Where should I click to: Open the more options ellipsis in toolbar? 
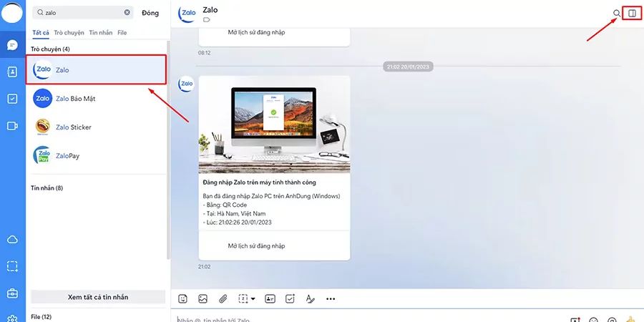(331, 299)
